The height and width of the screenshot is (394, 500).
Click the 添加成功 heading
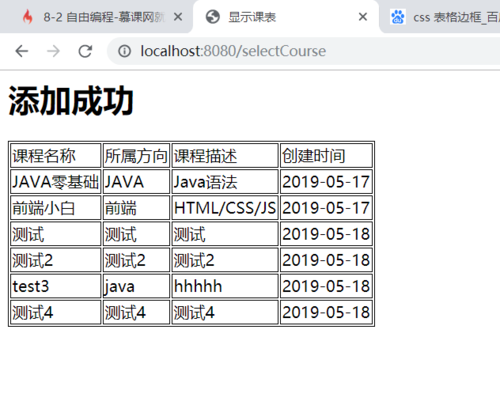point(71,101)
